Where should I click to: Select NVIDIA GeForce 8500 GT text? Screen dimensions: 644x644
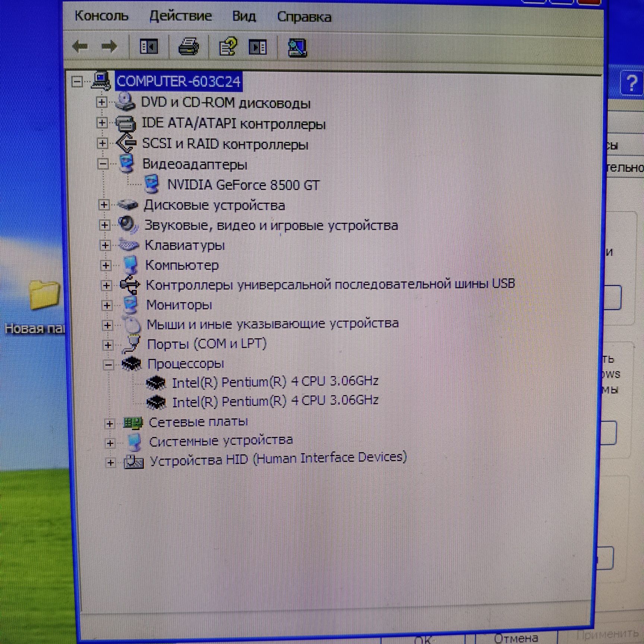pos(243,185)
